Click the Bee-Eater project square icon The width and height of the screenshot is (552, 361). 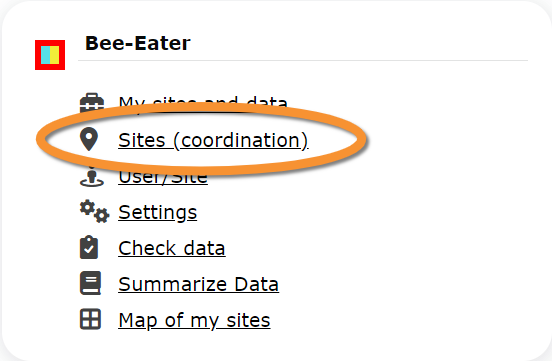tap(50, 55)
